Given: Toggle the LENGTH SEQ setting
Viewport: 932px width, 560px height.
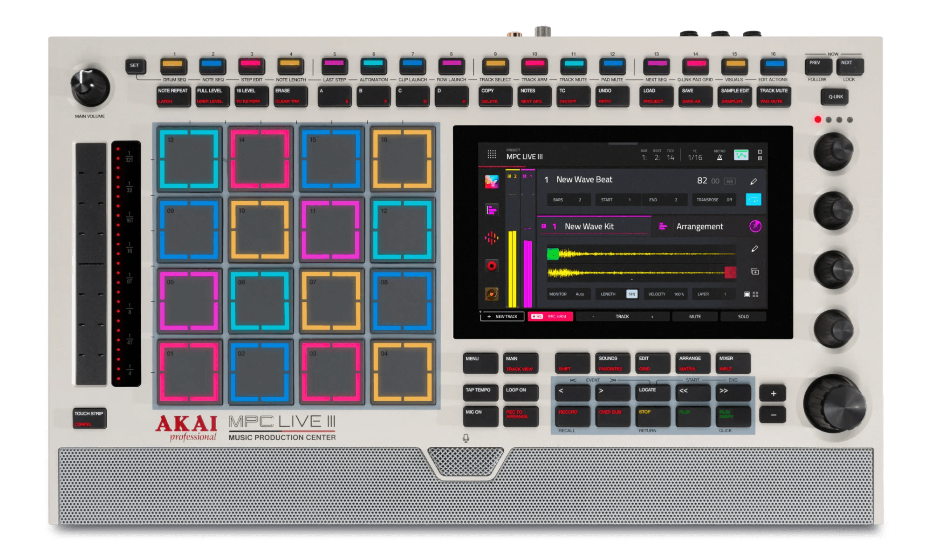Looking at the screenshot, I should [618, 294].
